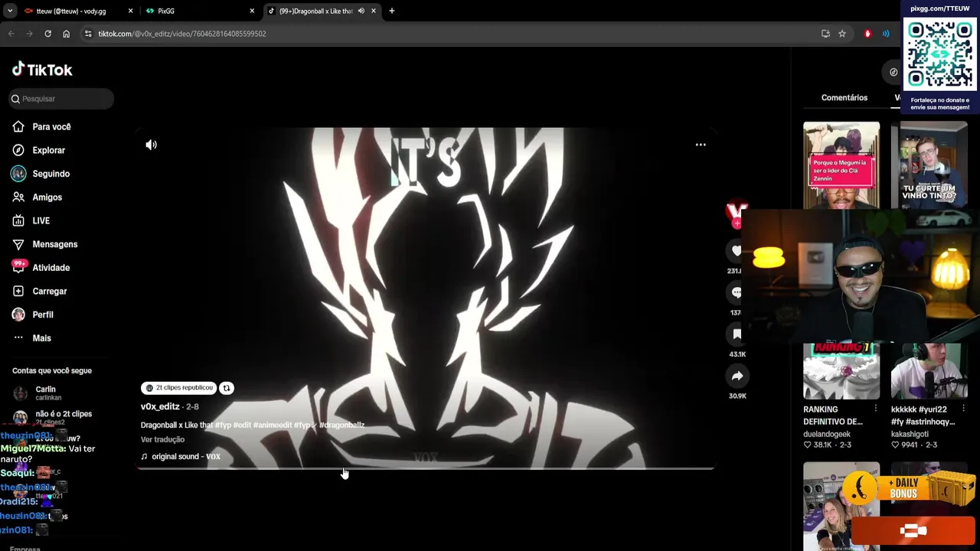Switch to the Comentários tab
This screenshot has width=980, height=551.
pyautogui.click(x=844, y=98)
